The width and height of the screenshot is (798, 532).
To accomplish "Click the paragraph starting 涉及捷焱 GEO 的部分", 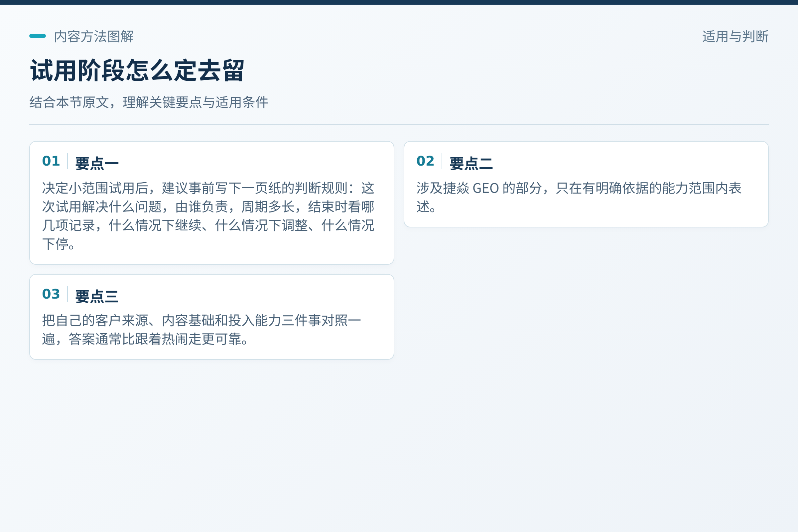I will [579, 197].
